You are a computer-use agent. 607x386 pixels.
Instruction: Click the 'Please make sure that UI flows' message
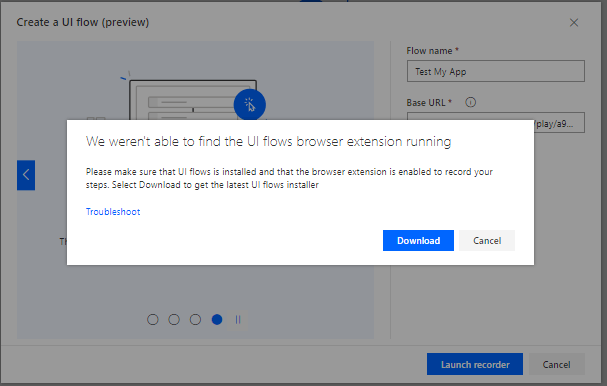(289, 178)
